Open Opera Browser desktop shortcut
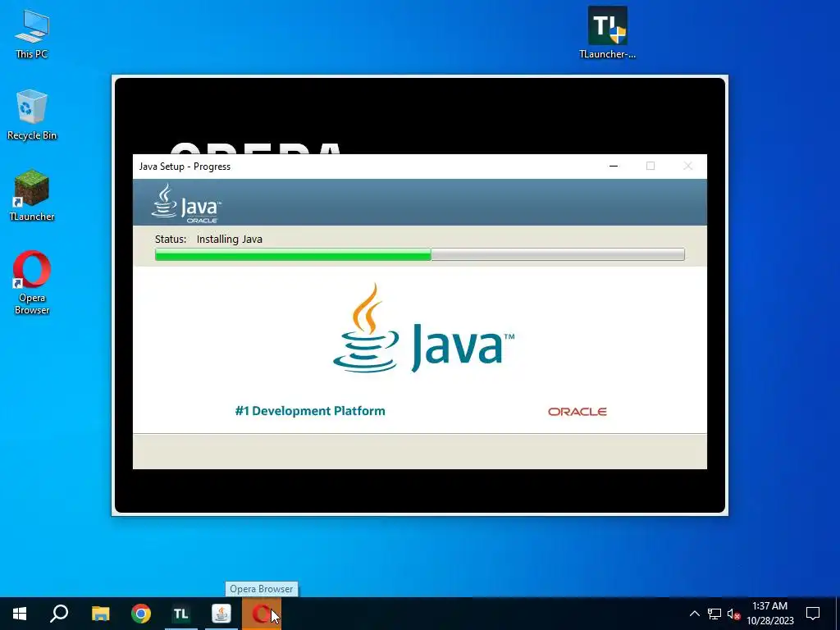 coord(32,282)
